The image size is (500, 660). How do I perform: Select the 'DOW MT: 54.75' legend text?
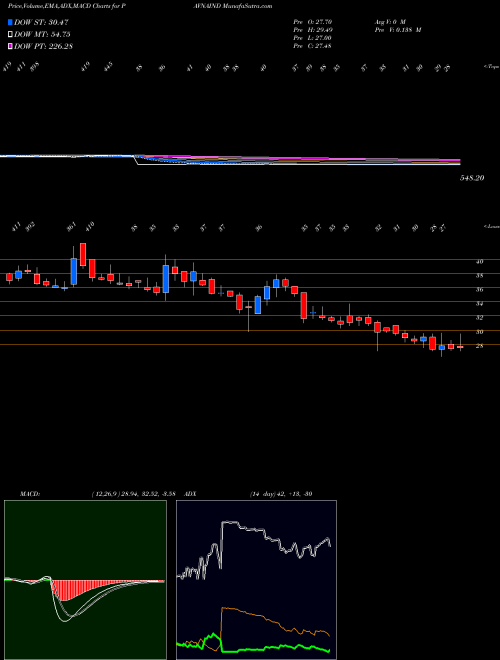pos(42,35)
